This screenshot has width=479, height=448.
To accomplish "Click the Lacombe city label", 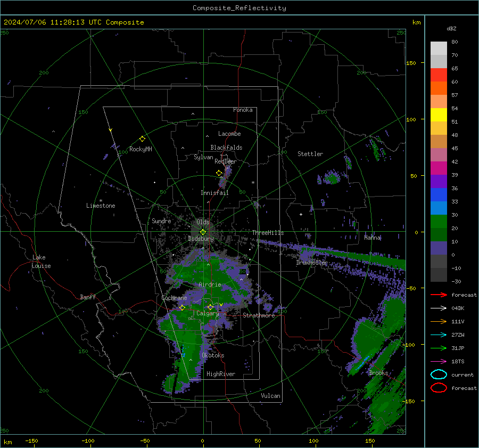I will coord(229,134).
